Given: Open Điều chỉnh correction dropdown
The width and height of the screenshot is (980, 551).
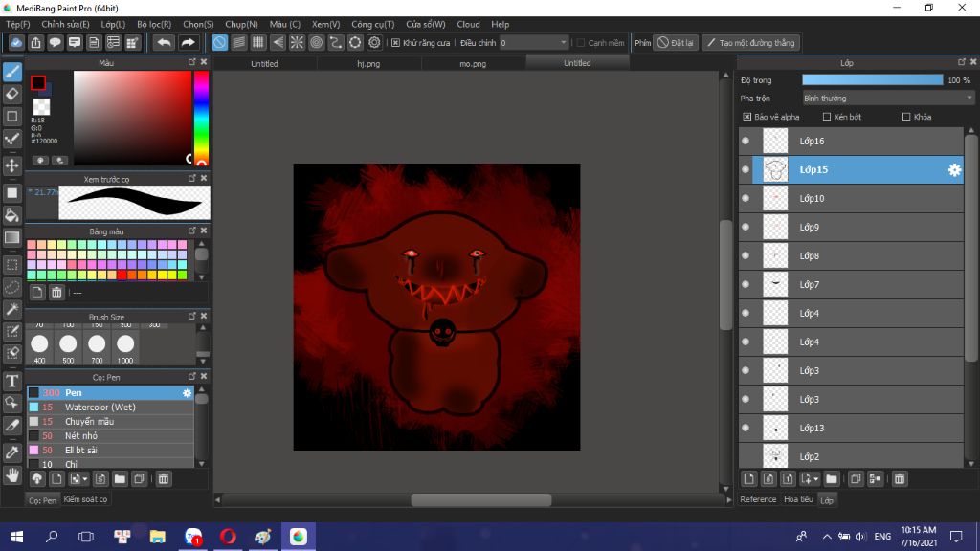Looking at the screenshot, I should pos(534,42).
